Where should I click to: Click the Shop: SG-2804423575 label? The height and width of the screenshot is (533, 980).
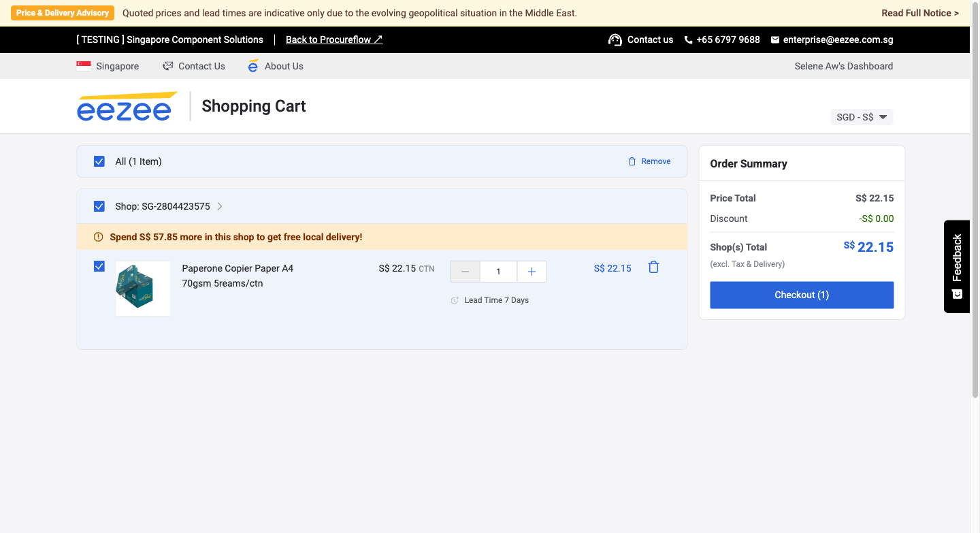tap(163, 206)
